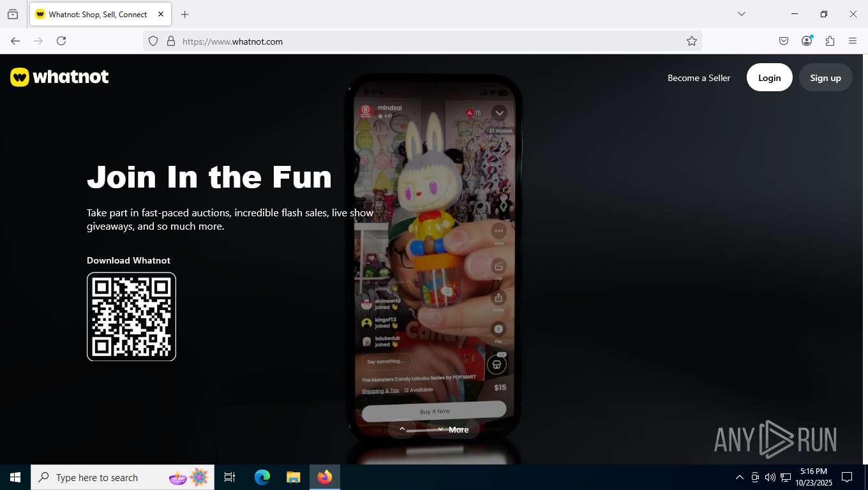
Task: Click the whatnot logo
Action: pyautogui.click(x=59, y=77)
